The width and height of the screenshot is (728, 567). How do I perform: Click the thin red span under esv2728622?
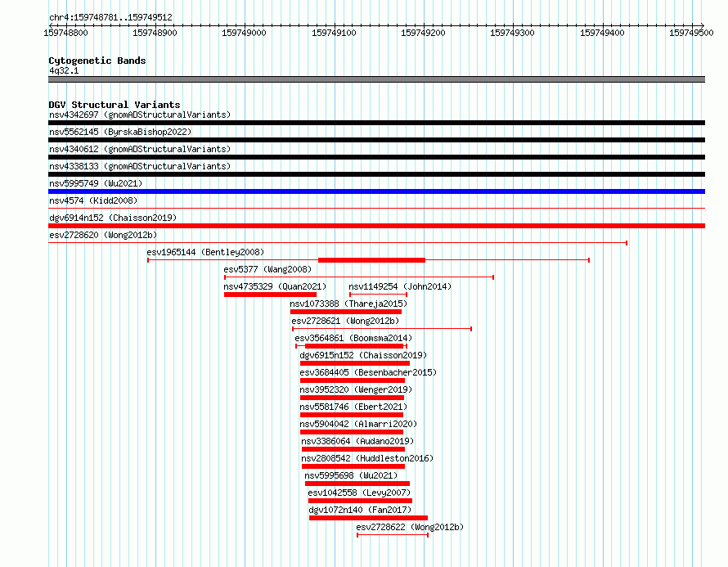click(x=393, y=535)
